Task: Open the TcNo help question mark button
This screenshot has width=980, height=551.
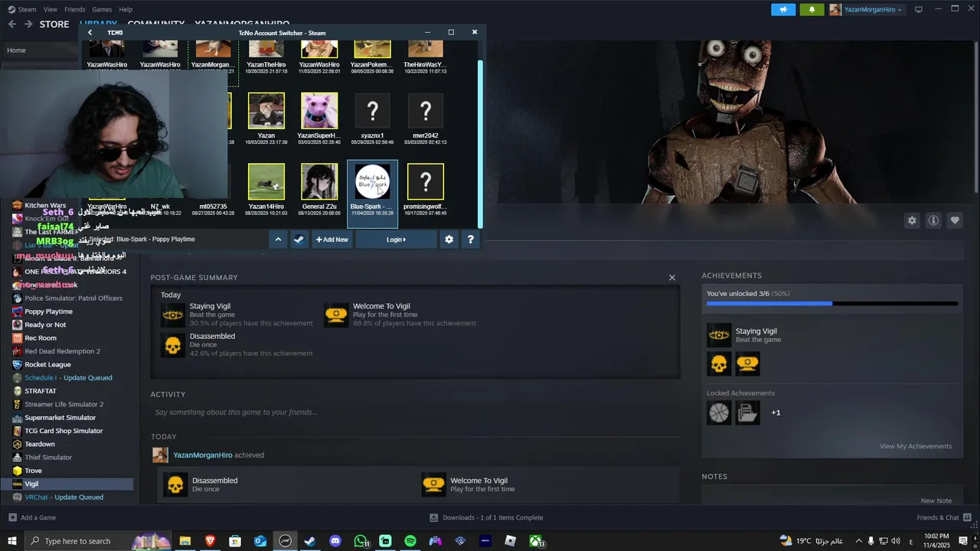Action: [x=470, y=240]
